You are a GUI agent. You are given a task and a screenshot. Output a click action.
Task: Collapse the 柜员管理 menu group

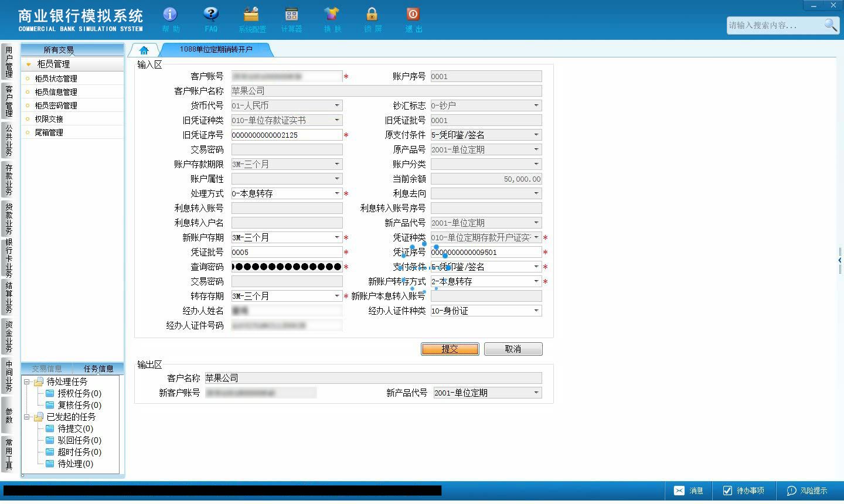[28, 64]
